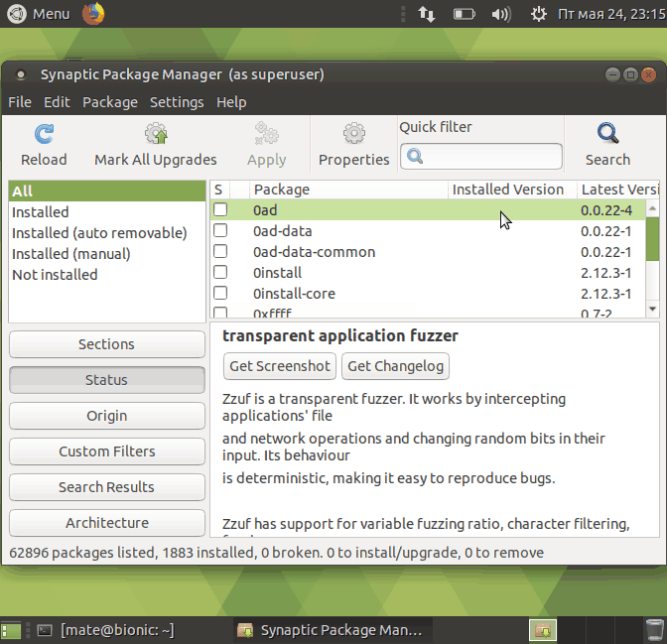Open the Package menu
This screenshot has height=644, width=667.
click(110, 102)
